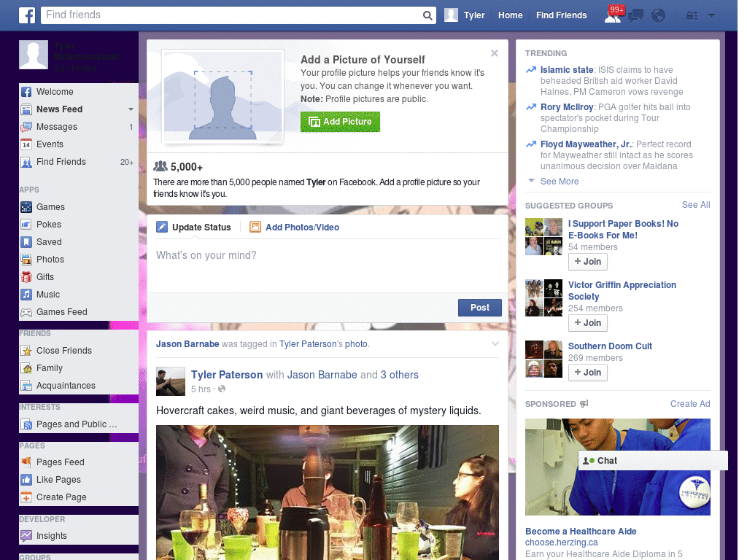The width and height of the screenshot is (747, 560).
Task: Open Close Friends list
Action: click(x=79, y=351)
